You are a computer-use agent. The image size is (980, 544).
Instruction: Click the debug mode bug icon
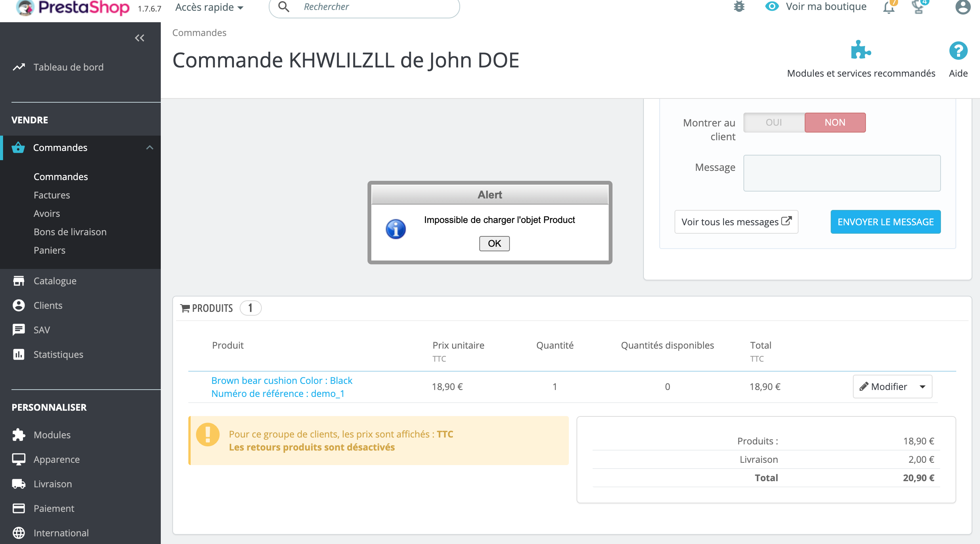click(x=739, y=7)
